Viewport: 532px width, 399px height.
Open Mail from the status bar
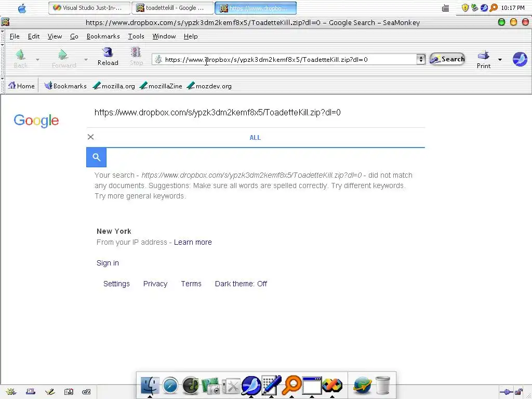pyautogui.click(x=31, y=392)
